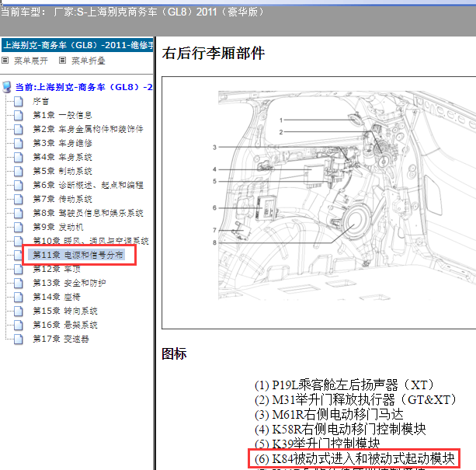The image size is (476, 470).
Task: Click legend item (3) M61R右侧电动移门马达
Action: (x=329, y=414)
